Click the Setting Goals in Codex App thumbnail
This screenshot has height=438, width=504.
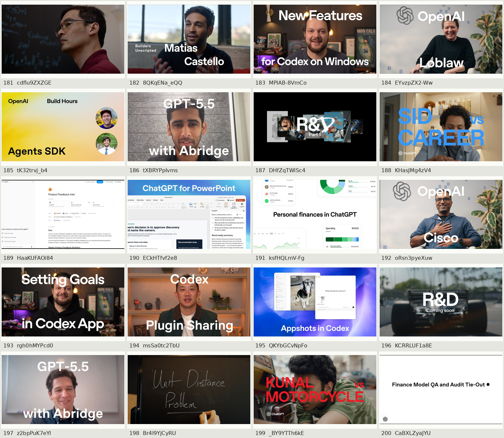point(63,302)
